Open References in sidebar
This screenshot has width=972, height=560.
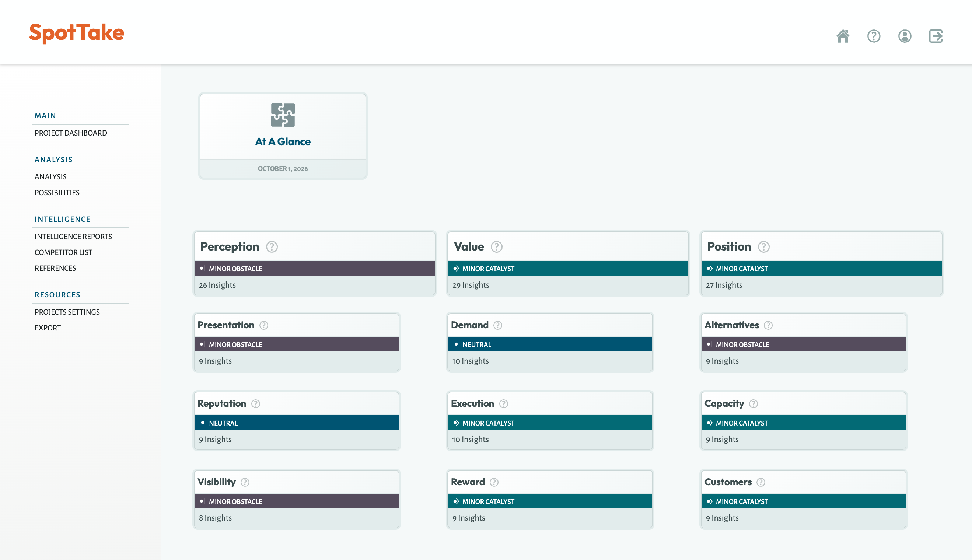coord(55,268)
